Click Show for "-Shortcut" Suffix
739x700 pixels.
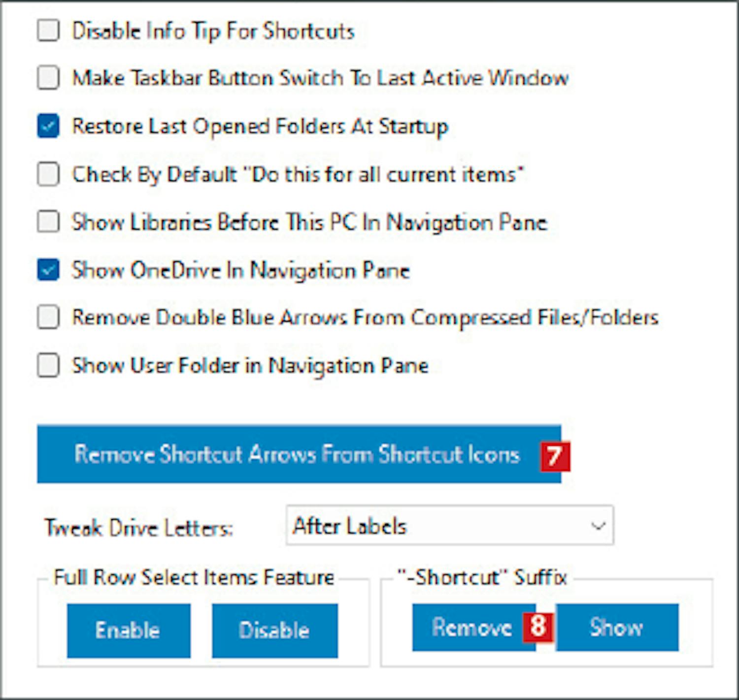[617, 628]
